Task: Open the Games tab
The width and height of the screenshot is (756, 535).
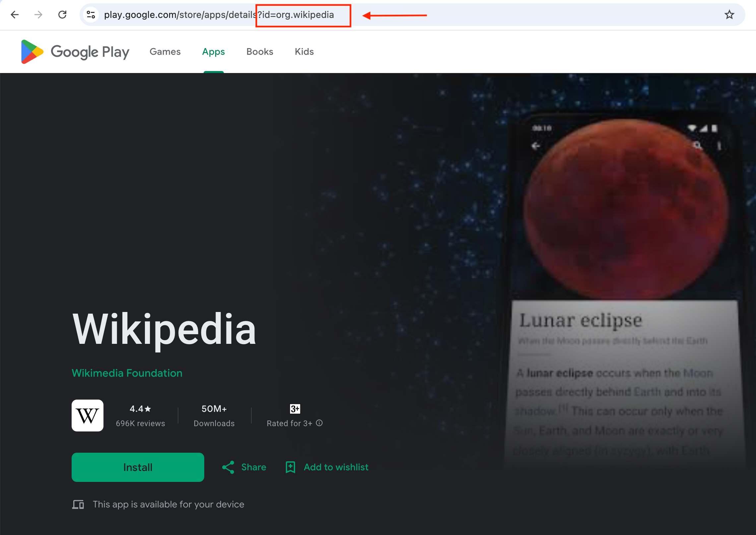Action: [x=165, y=52]
